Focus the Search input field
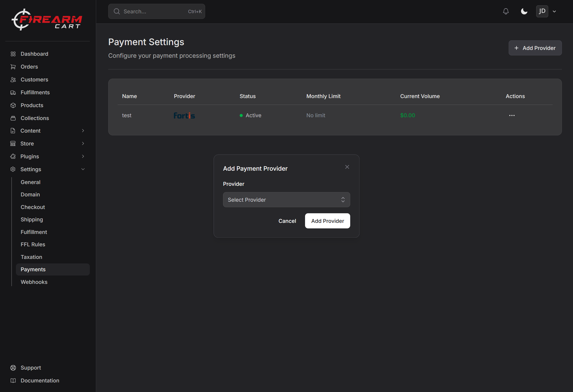This screenshot has width=573, height=392. (156, 11)
